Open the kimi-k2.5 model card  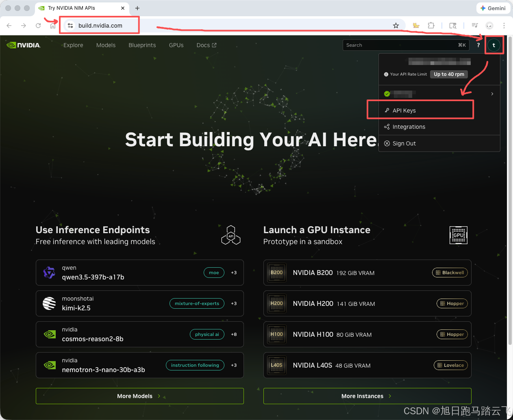(x=140, y=303)
